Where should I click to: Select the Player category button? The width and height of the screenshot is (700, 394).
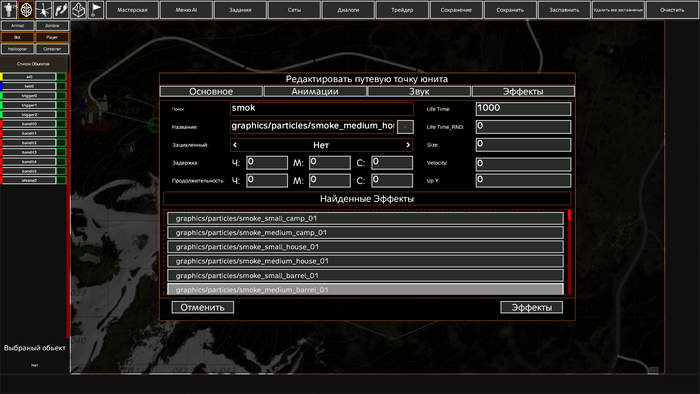[x=52, y=37]
